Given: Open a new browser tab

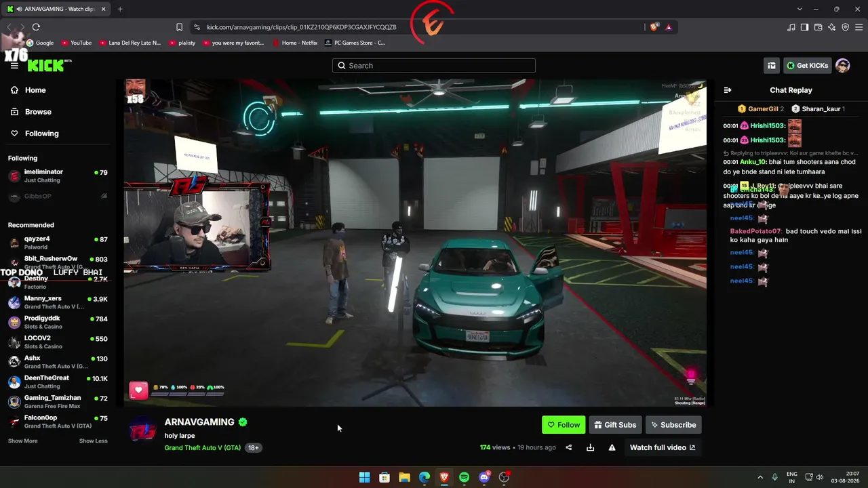Looking at the screenshot, I should 120,9.
